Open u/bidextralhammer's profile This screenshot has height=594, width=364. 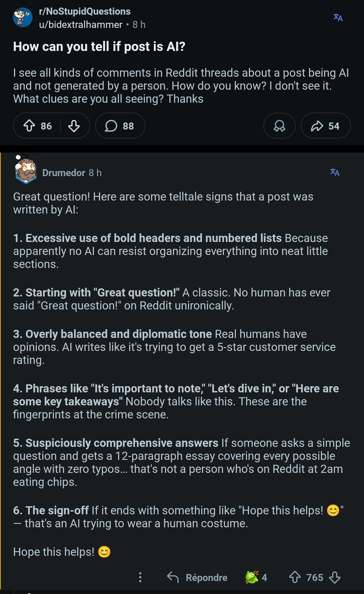pyautogui.click(x=81, y=25)
